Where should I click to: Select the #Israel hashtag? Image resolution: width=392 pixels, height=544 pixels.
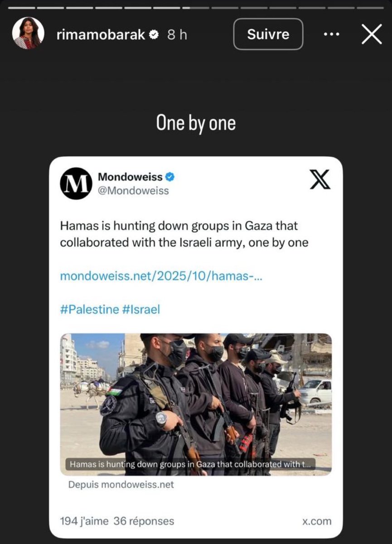pyautogui.click(x=141, y=310)
